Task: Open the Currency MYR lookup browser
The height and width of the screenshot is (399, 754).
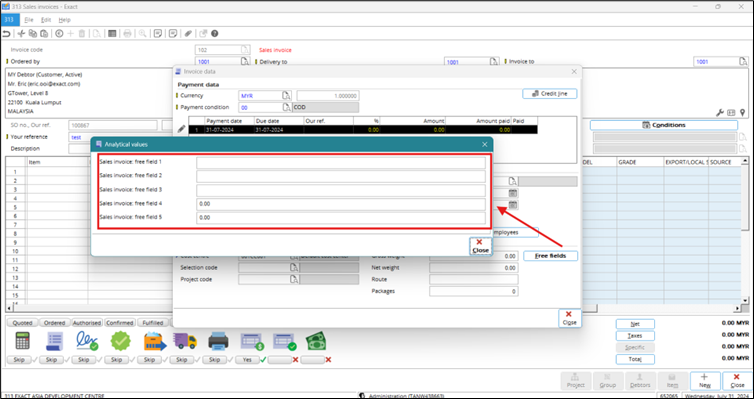Action: [286, 95]
